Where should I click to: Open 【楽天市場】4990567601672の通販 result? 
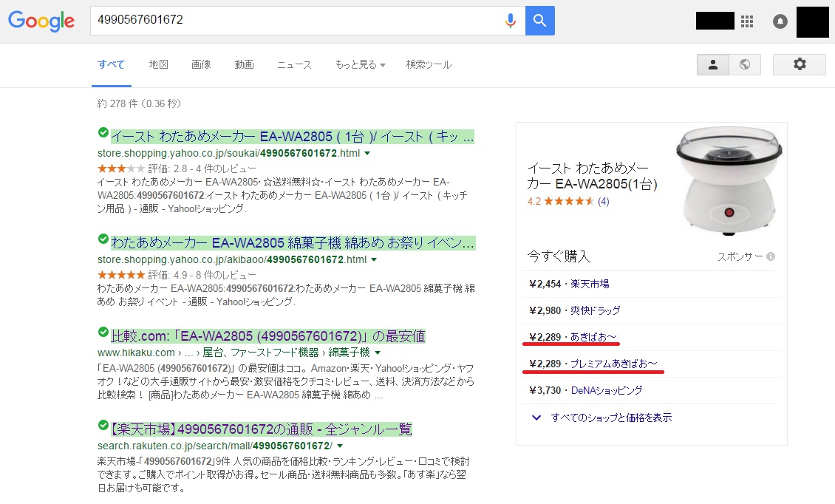pos(262,429)
